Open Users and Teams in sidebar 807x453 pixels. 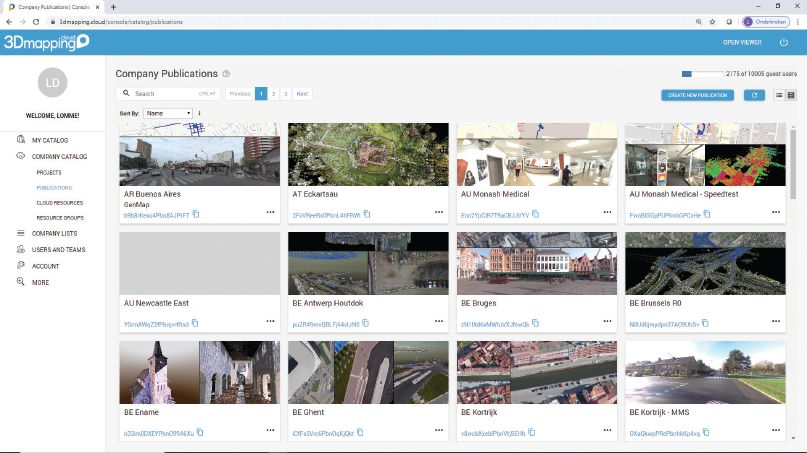tap(58, 249)
